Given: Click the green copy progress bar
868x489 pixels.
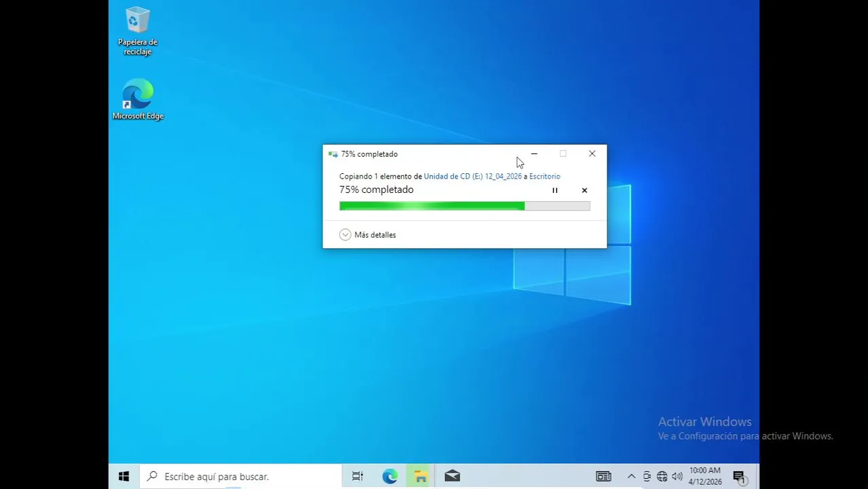Looking at the screenshot, I should point(465,206).
